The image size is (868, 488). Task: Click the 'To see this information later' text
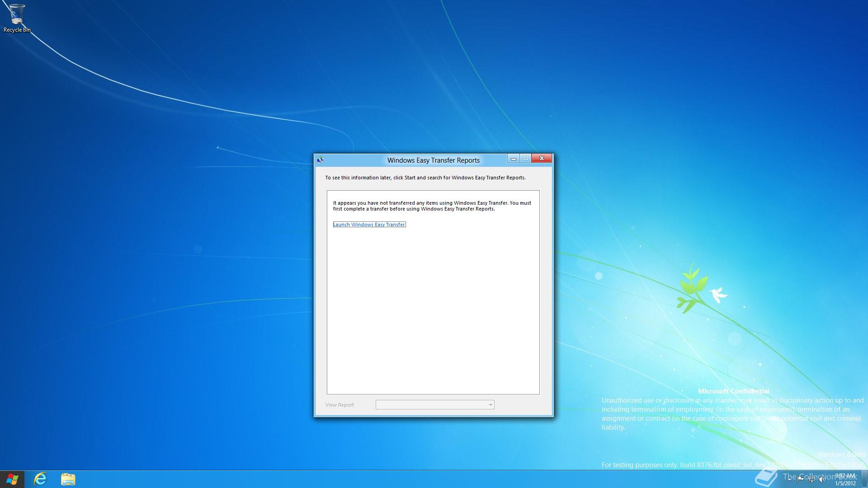[x=425, y=178]
